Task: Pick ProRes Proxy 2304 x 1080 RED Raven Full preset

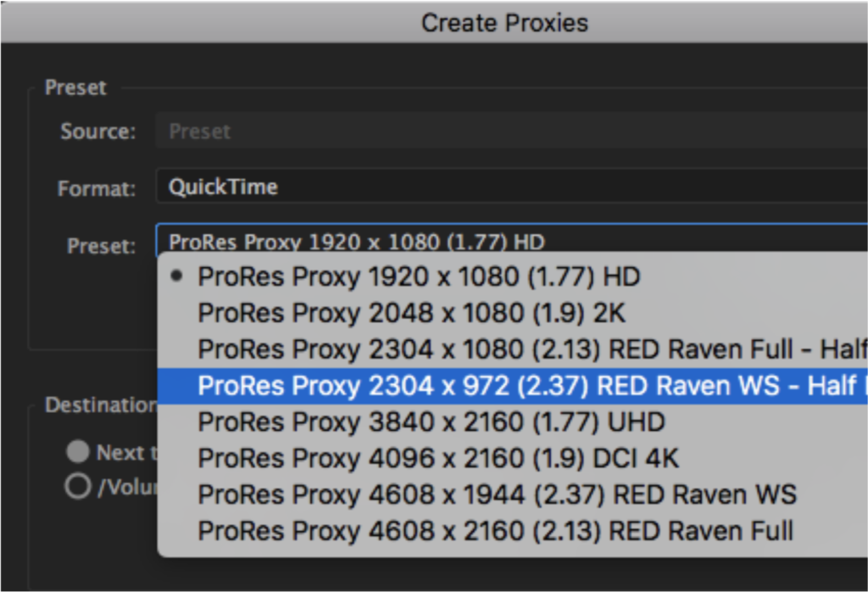Action: [x=513, y=349]
